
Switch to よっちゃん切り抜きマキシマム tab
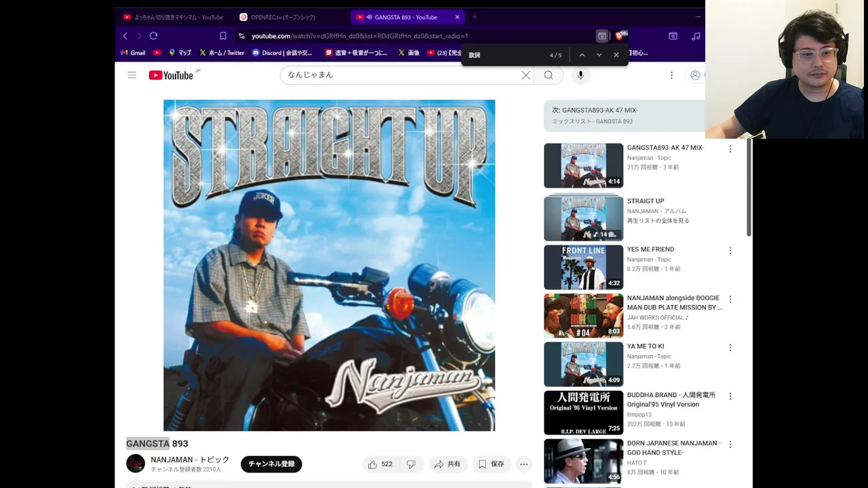174,17
